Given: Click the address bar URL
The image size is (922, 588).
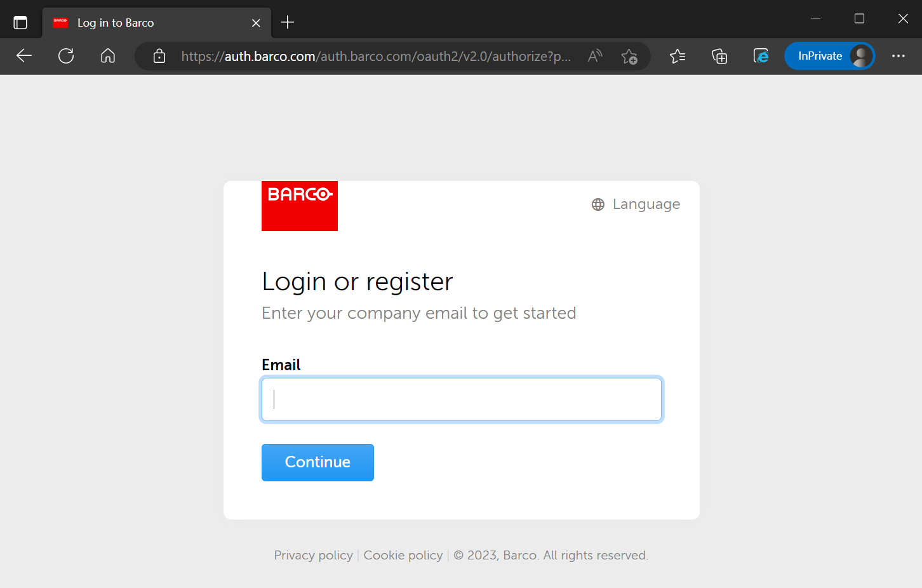Looking at the screenshot, I should pyautogui.click(x=375, y=56).
